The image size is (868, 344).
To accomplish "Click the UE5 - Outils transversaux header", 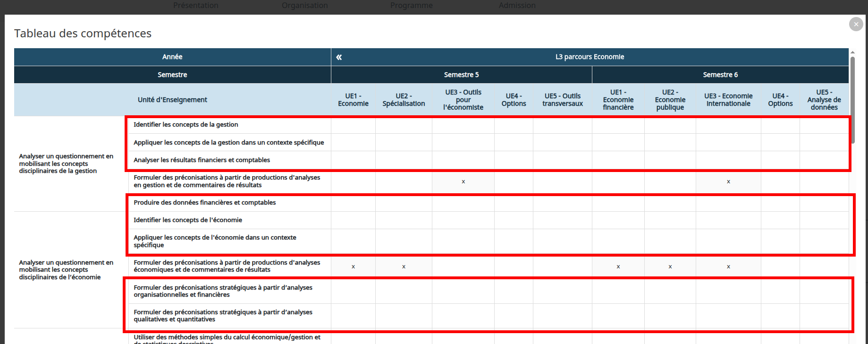I will (562, 100).
